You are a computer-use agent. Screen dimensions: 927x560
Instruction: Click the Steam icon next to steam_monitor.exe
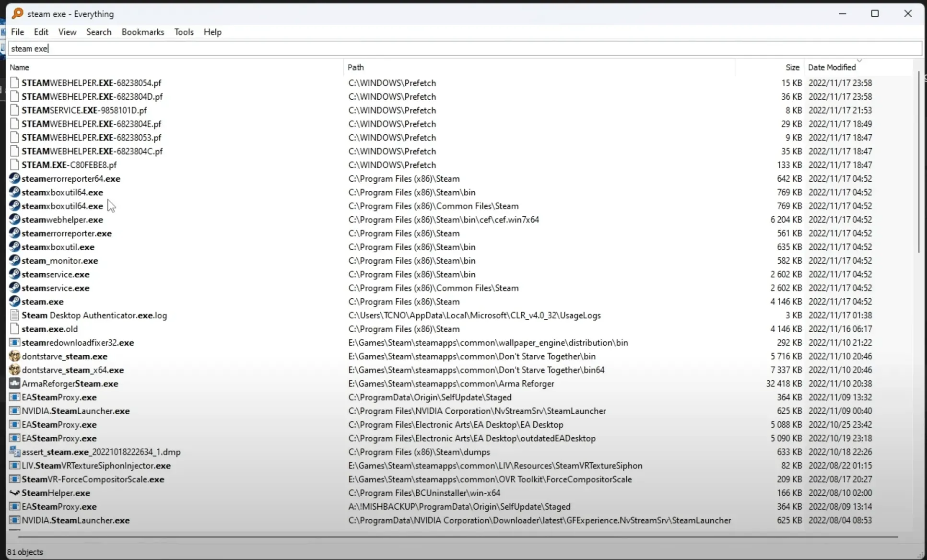[14, 261]
